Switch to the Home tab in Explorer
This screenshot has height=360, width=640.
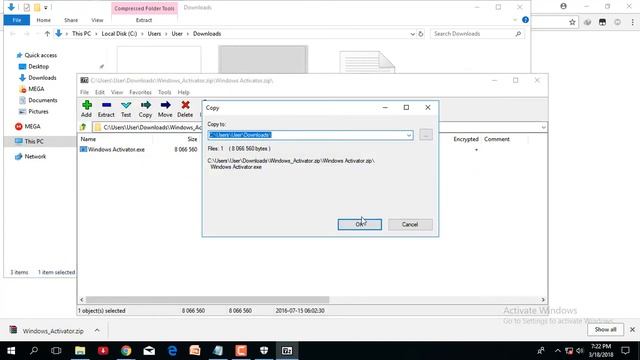click(x=44, y=20)
